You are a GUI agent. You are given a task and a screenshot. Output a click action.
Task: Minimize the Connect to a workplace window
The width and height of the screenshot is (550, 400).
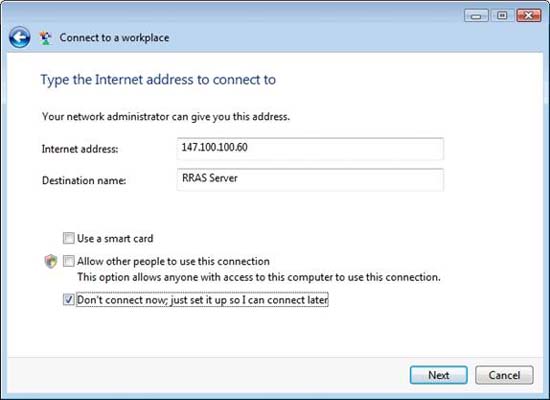(x=476, y=15)
